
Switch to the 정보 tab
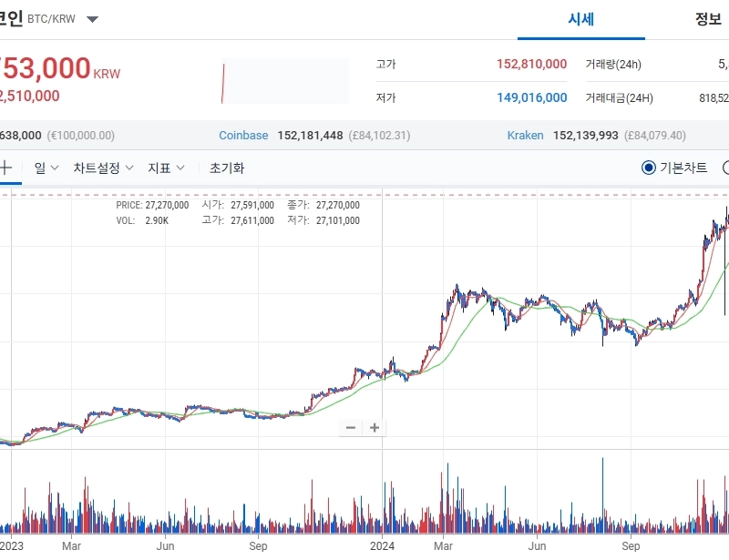click(708, 19)
